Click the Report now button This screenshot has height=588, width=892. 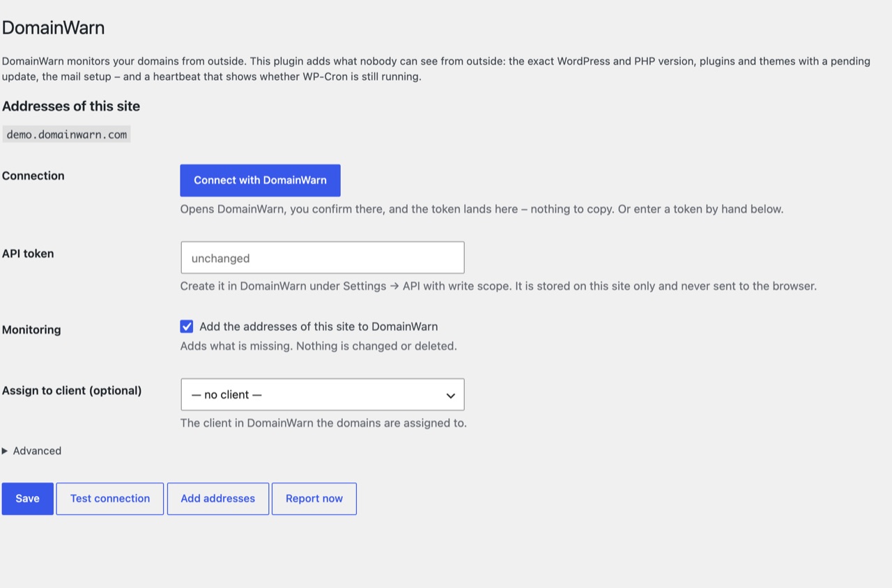point(314,499)
